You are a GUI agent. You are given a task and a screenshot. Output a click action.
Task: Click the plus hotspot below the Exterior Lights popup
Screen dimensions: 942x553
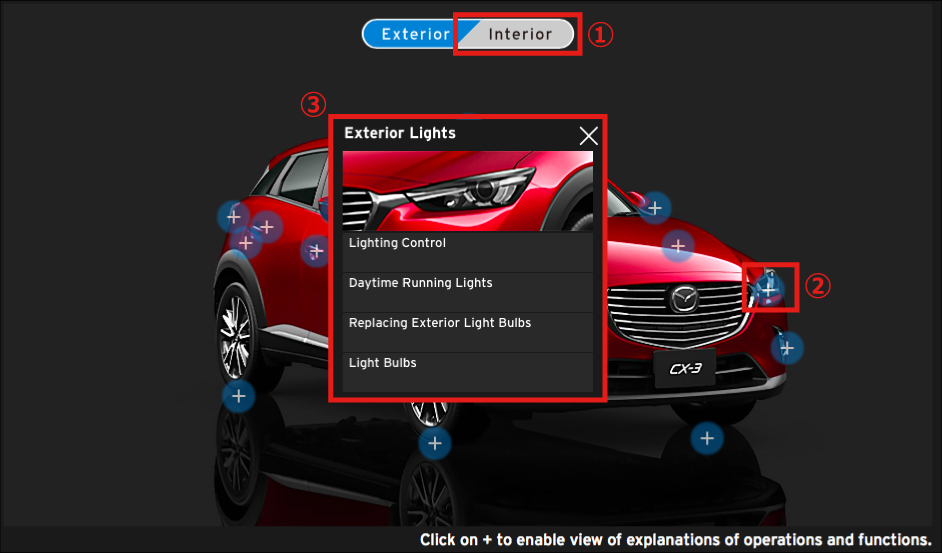pos(434,443)
